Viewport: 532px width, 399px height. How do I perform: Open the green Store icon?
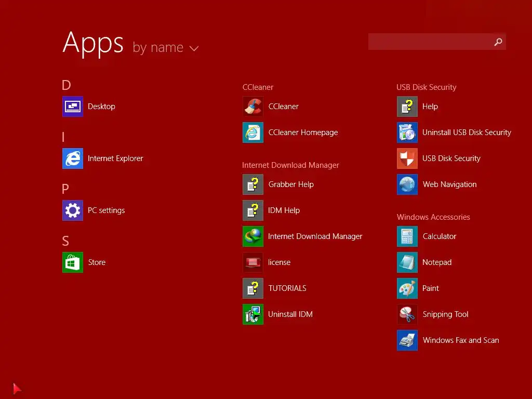[73, 262]
